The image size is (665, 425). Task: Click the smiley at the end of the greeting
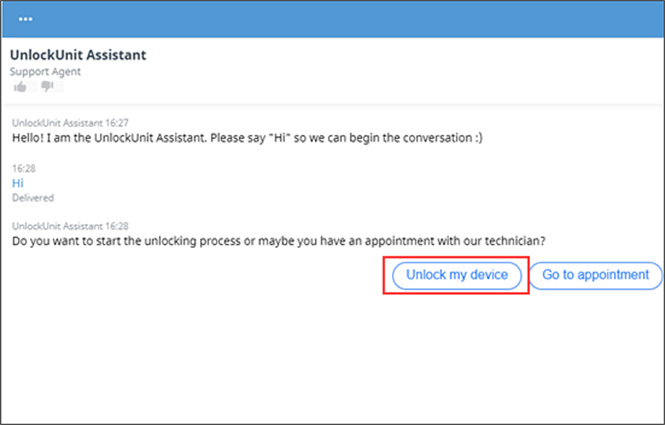(x=476, y=138)
